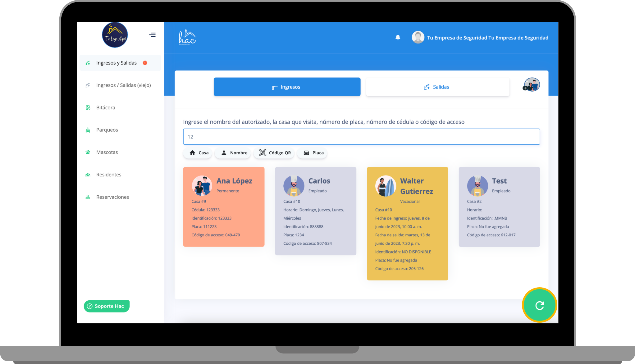The image size is (635, 364).
Task: Open the notifications bell
Action: tap(398, 38)
